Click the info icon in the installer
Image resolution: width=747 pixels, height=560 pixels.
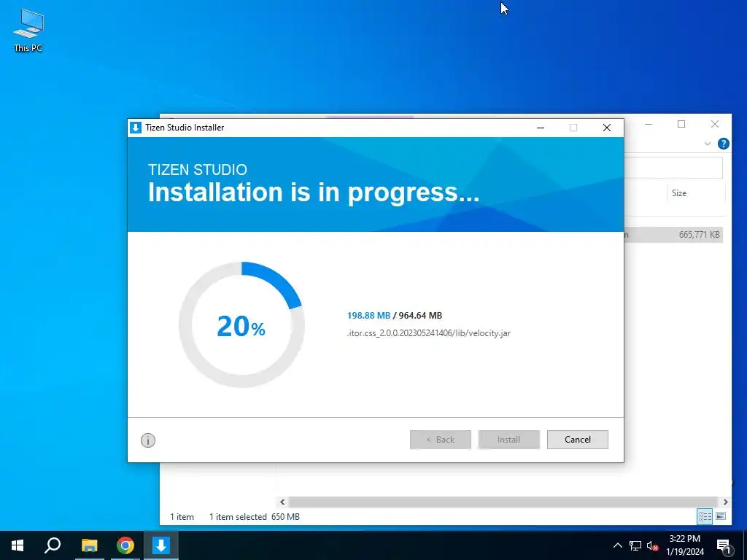click(x=148, y=440)
